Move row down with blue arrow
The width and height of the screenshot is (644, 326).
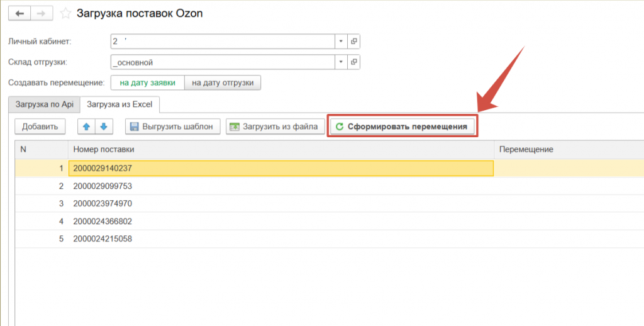coord(103,126)
